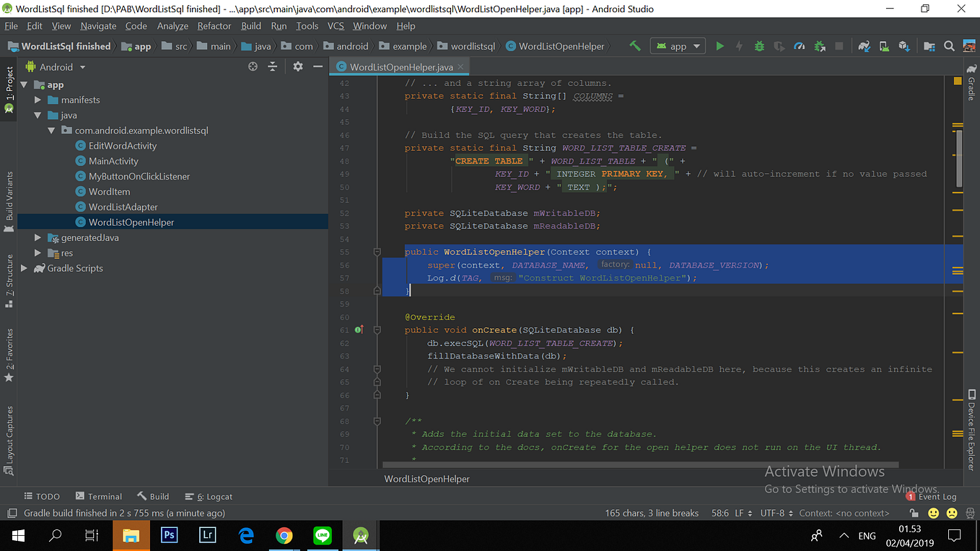This screenshot has width=980, height=551.
Task: Expand the Gradle Scripts node
Action: click(25, 268)
